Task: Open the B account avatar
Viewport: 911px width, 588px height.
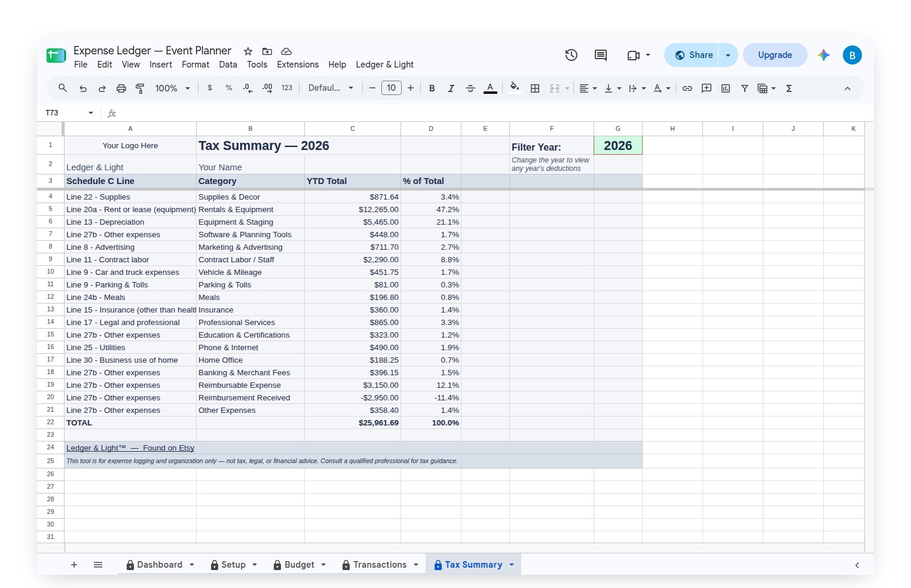Action: click(x=852, y=55)
